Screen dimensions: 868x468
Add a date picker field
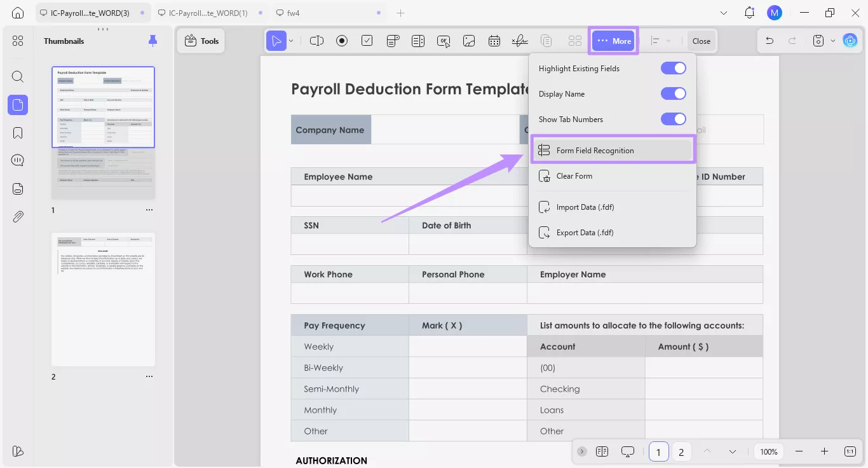tap(494, 41)
